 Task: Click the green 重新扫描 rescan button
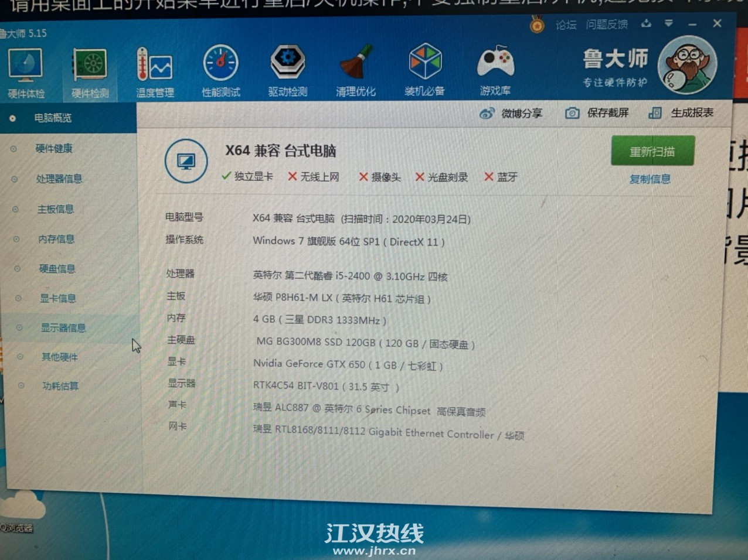(x=652, y=152)
